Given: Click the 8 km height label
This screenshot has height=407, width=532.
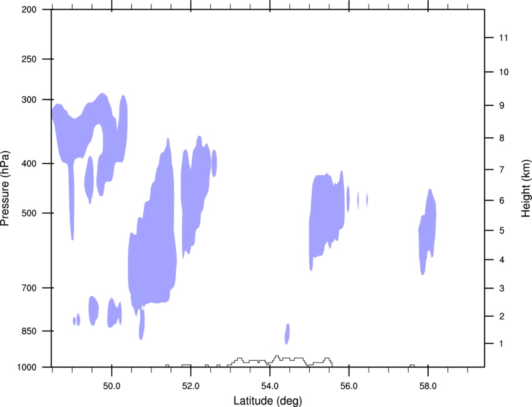Looking at the screenshot, I should [x=502, y=138].
